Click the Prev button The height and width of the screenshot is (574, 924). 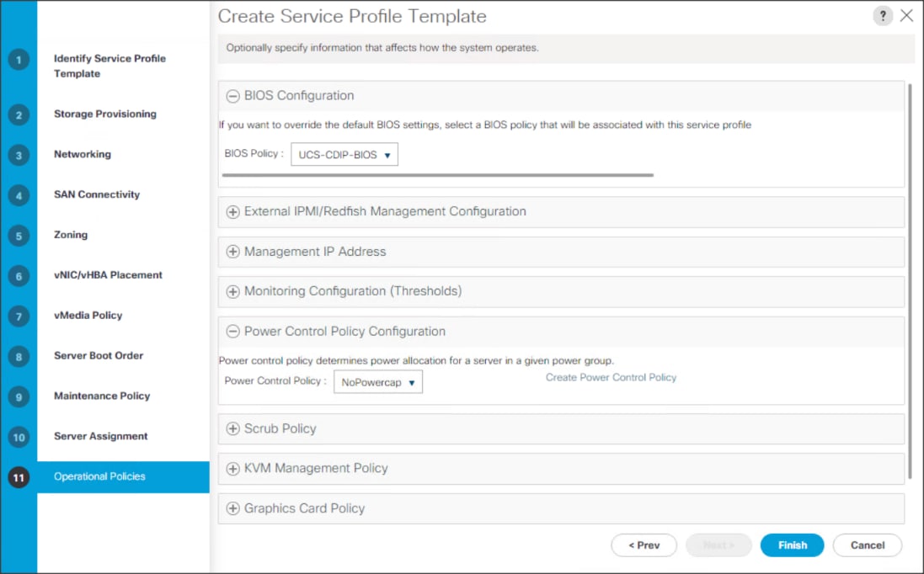tap(644, 545)
